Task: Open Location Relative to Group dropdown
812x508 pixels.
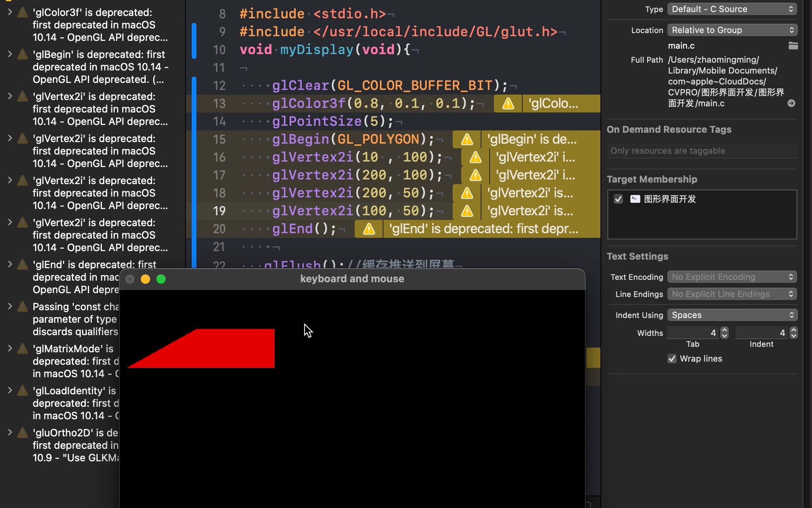Action: point(732,30)
